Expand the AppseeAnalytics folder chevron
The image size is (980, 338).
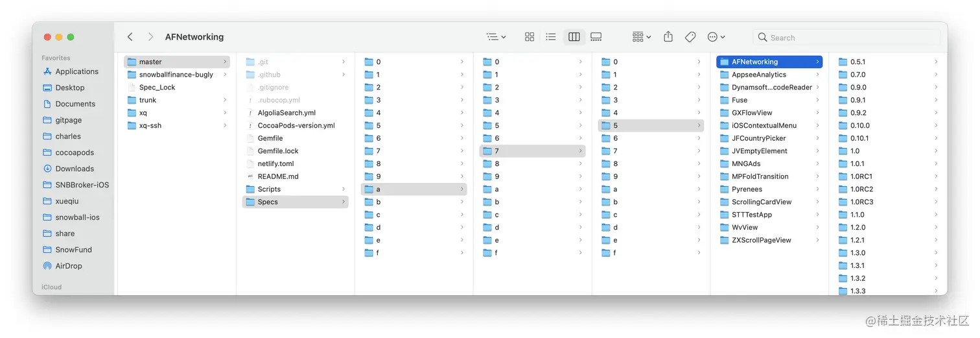[x=817, y=75]
